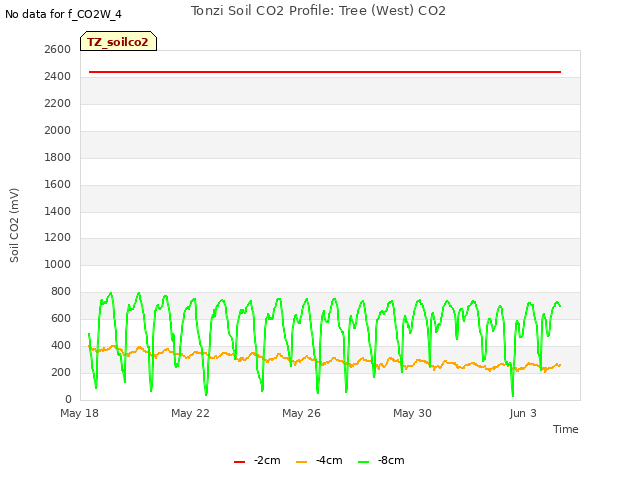Click the red -2cm legend swatch
Screen dimensions: 640x480
coord(239,462)
